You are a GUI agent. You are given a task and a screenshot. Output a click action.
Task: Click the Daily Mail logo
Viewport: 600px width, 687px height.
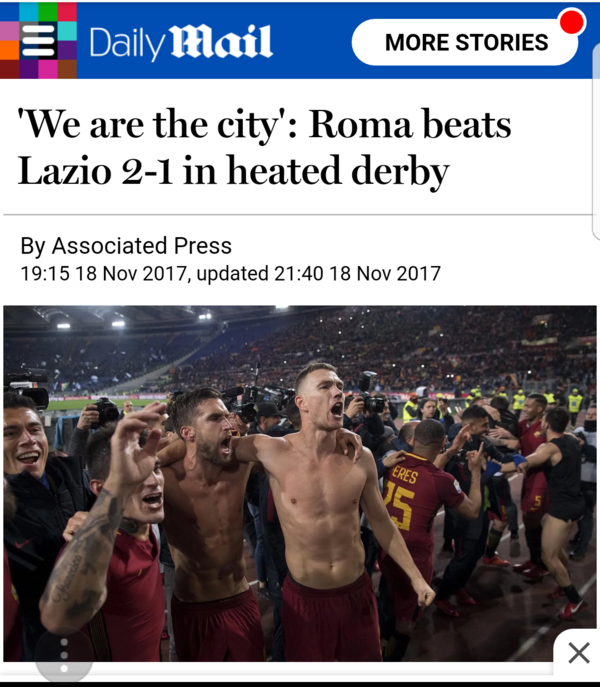click(181, 42)
